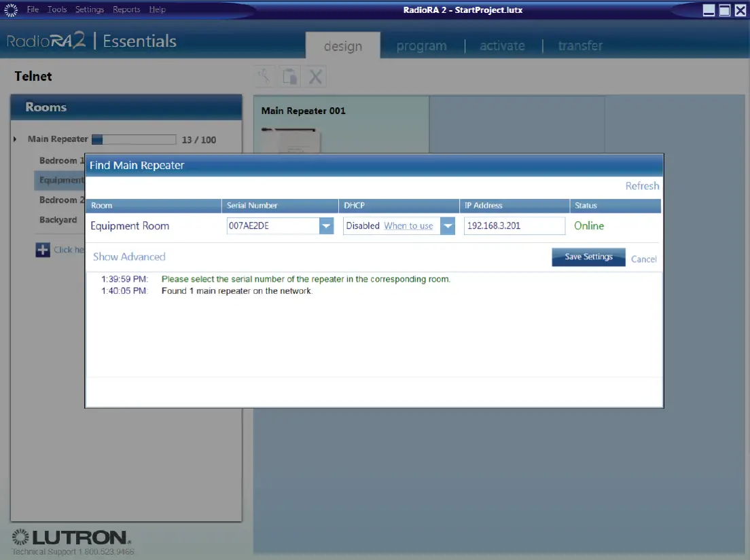750x560 pixels.
Task: Click the When to use link
Action: (408, 225)
